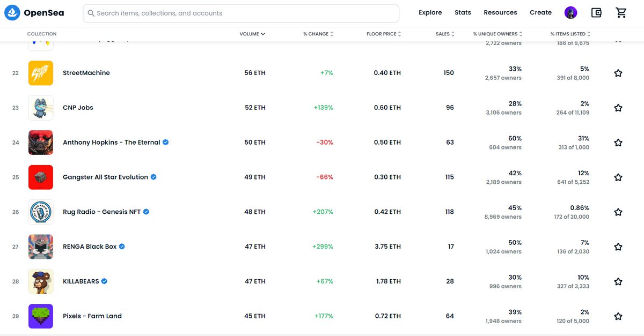Click 313 of 1,000 items listed
The width and height of the screenshot is (644, 336).
pos(574,147)
